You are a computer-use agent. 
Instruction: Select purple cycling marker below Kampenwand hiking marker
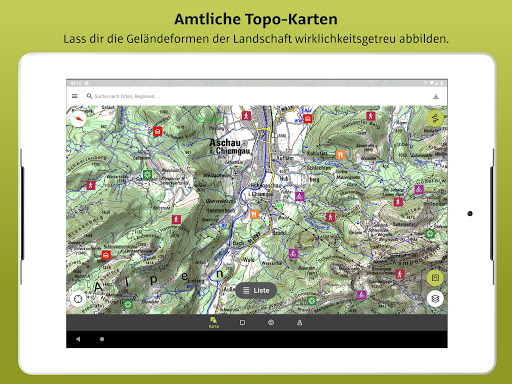[x=362, y=295]
